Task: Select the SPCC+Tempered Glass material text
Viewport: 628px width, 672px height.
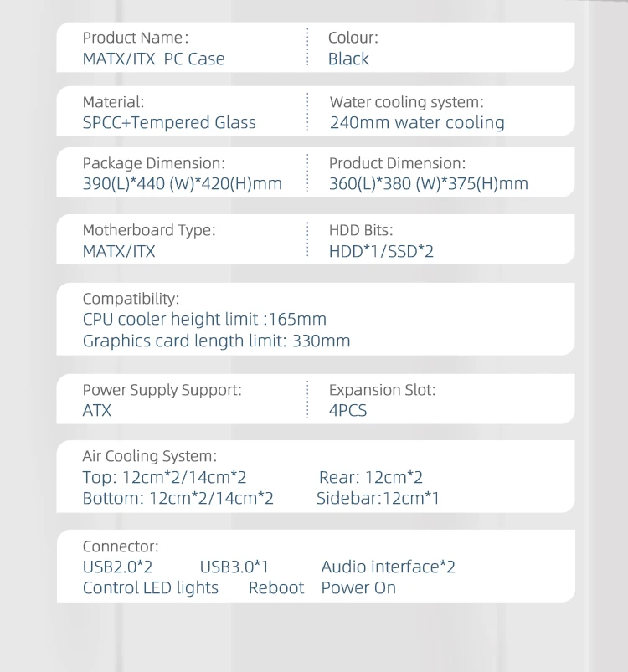Action: coord(169,123)
